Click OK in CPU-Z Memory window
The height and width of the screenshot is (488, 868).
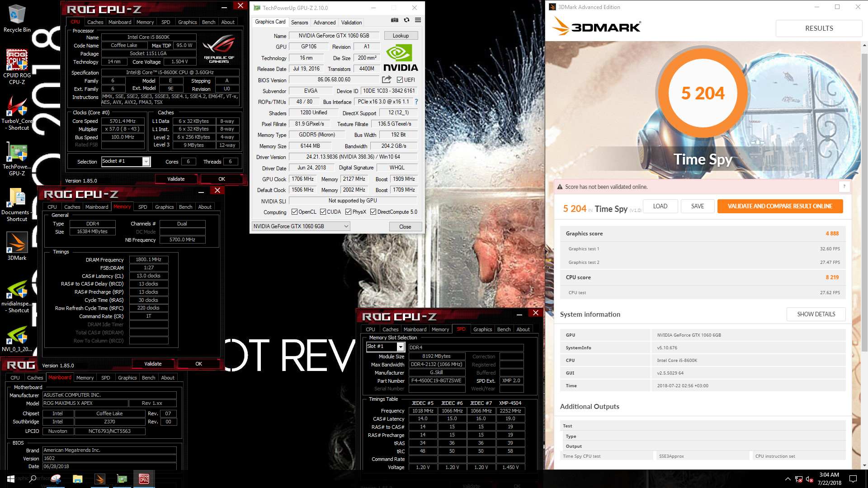198,364
